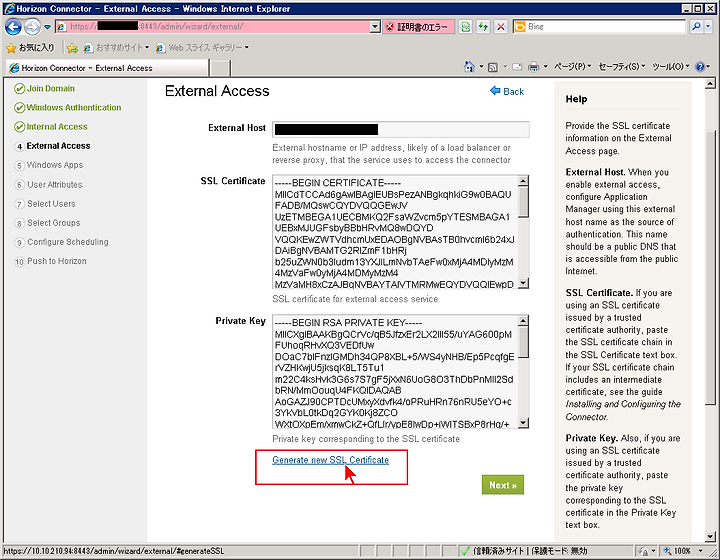Viewport: 720px width, 560px height.
Task: Select the Configure Scheduling step
Action: pos(62,242)
